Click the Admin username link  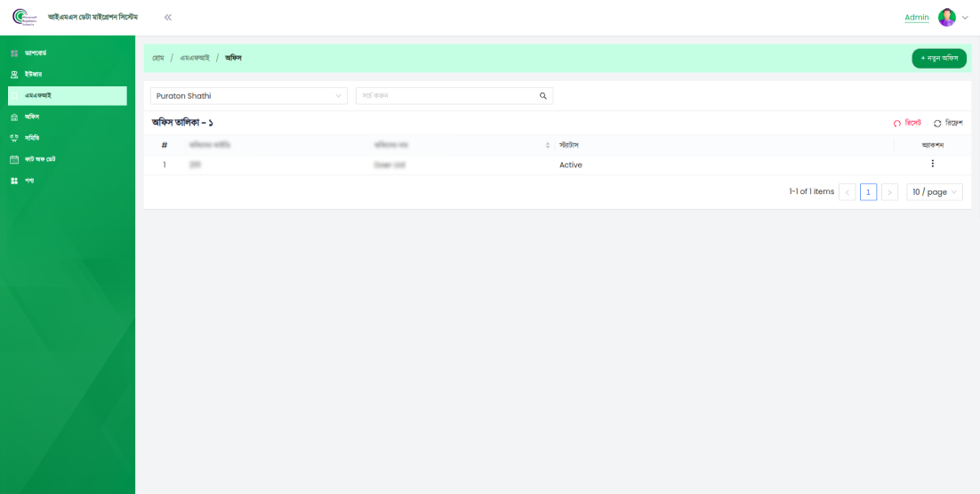point(916,17)
